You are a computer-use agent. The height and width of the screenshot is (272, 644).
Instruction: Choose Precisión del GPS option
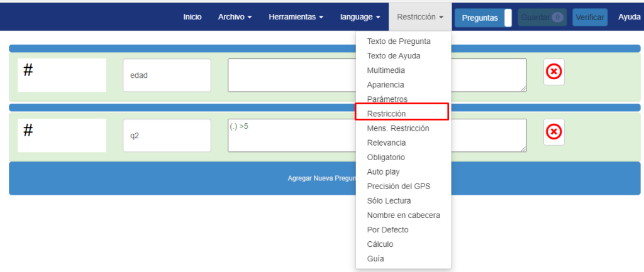coord(399,187)
